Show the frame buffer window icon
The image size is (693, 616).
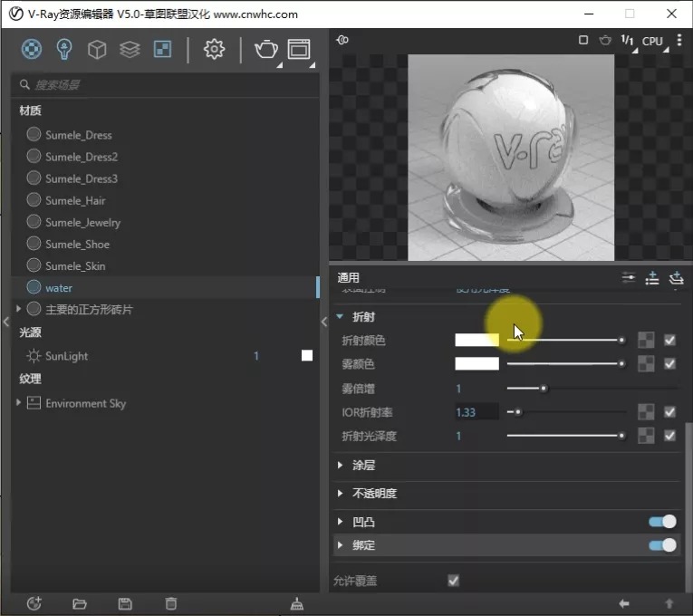(299, 49)
